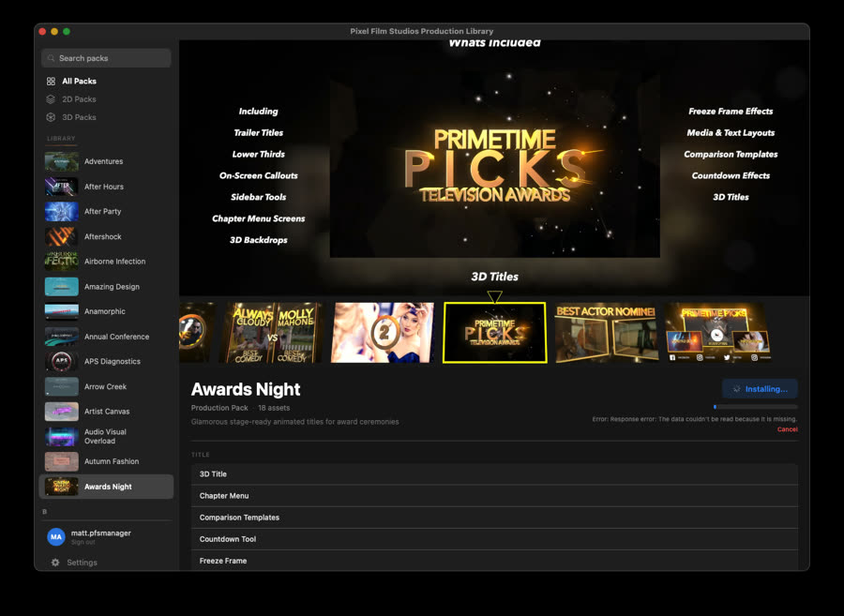Click the main Primetime Picks preview
Viewport: 844px width, 616px height.
[x=494, y=165]
